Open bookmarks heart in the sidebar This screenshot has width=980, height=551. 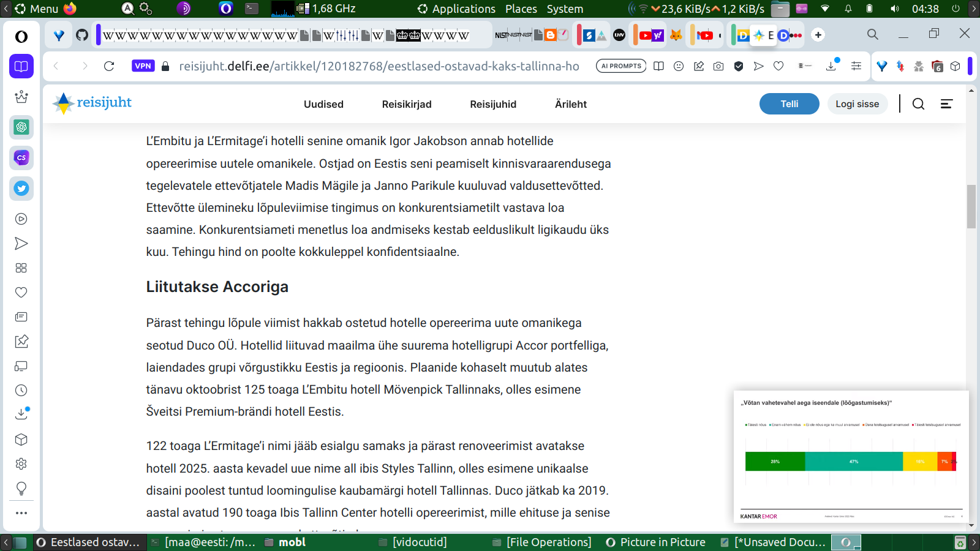[x=21, y=293]
